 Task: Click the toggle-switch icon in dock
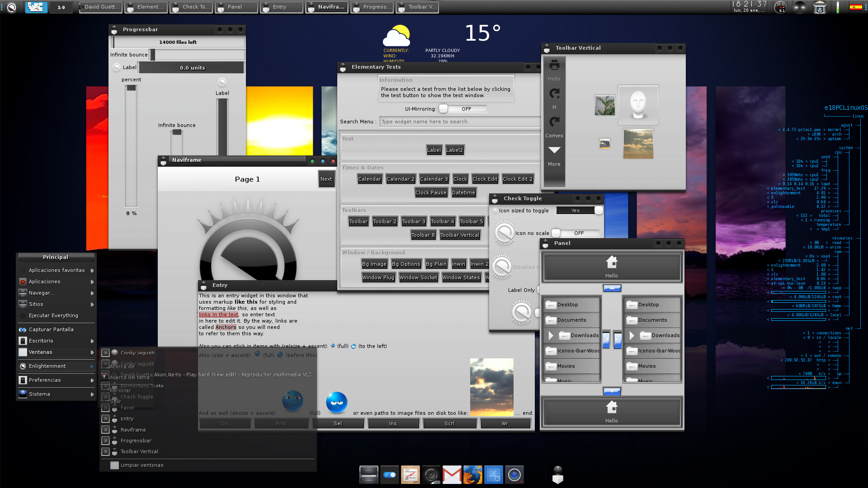(389, 475)
